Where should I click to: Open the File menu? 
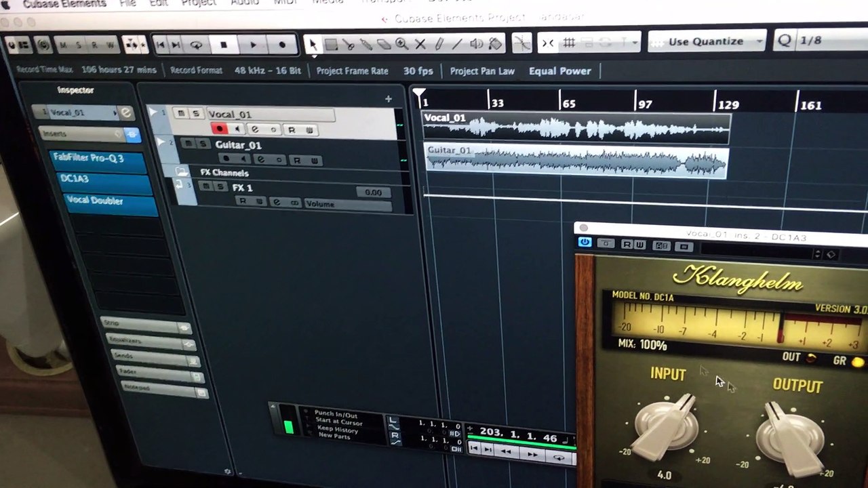click(x=127, y=3)
